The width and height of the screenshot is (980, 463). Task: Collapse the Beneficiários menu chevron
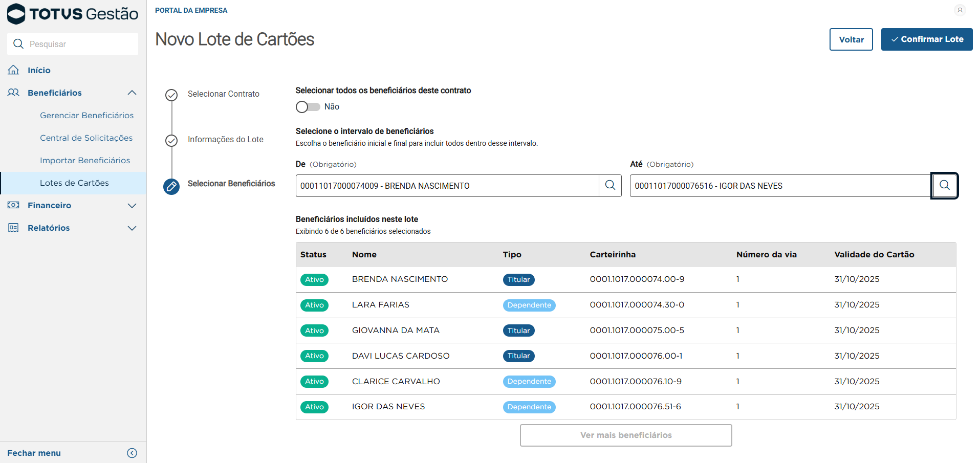click(x=132, y=93)
